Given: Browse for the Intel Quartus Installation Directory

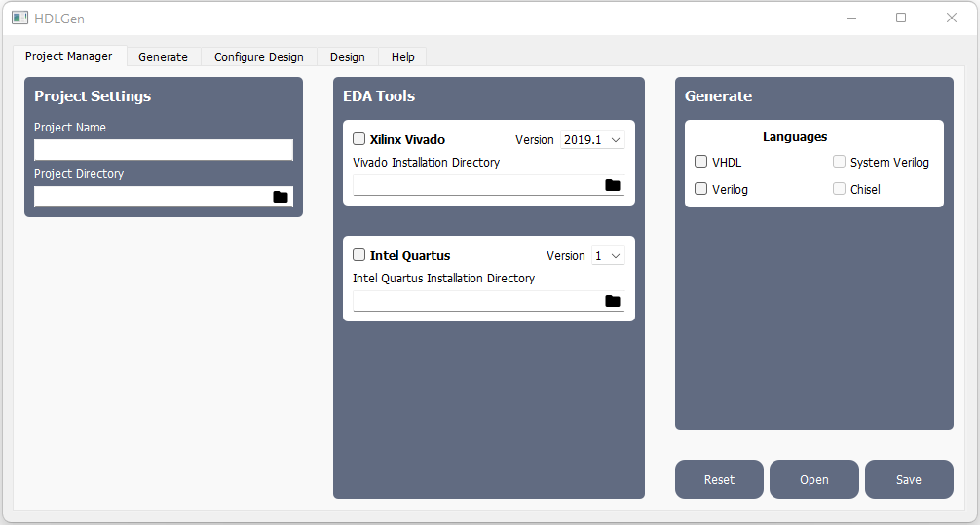Looking at the screenshot, I should 613,301.
